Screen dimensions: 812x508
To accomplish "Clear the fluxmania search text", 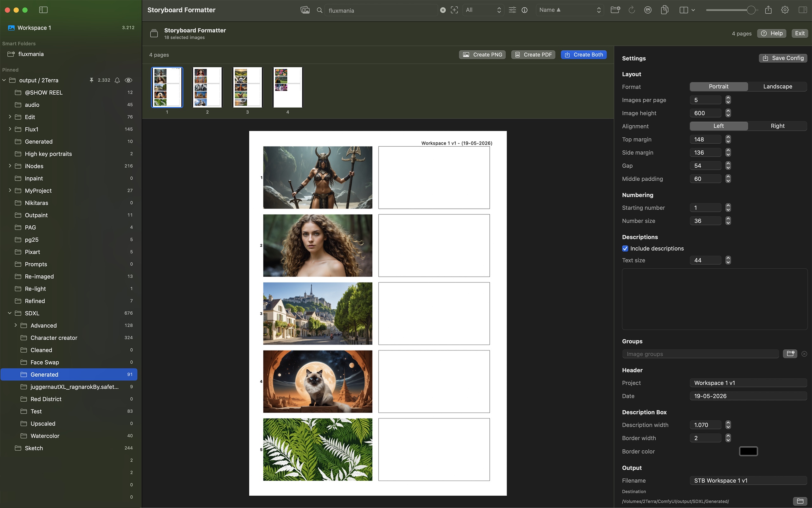I will (443, 10).
